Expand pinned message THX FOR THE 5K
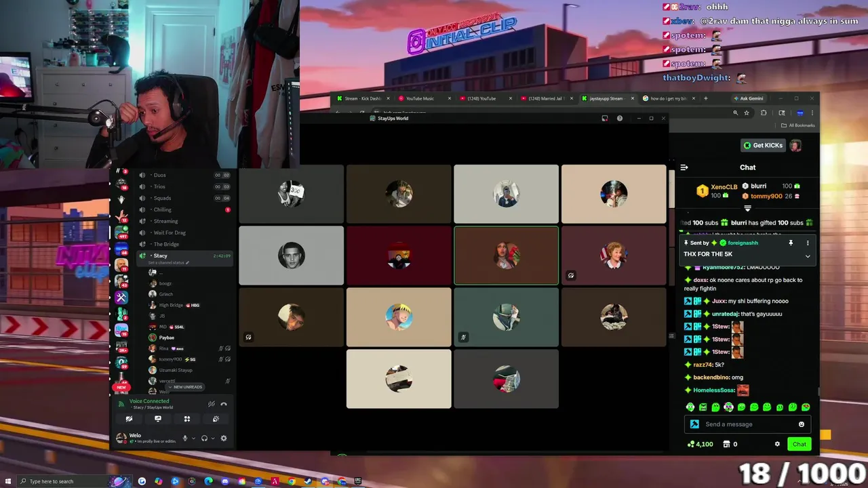This screenshot has height=488, width=868. 808,256
